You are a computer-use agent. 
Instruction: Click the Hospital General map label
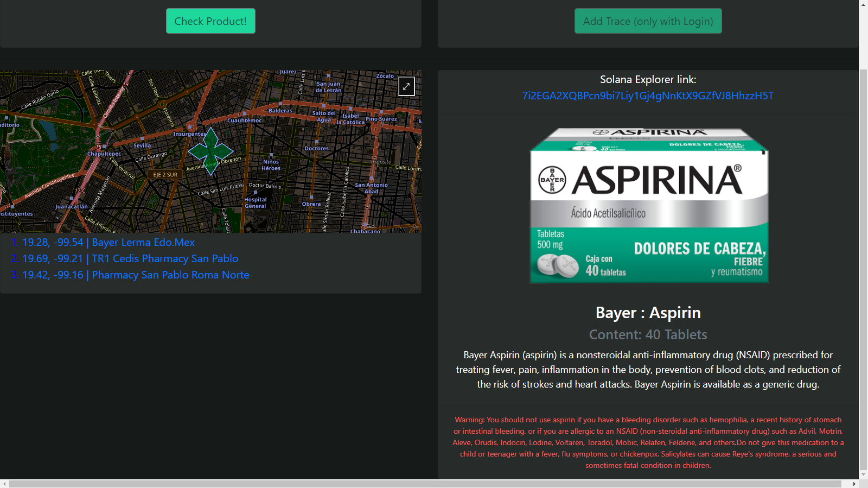pyautogui.click(x=256, y=202)
